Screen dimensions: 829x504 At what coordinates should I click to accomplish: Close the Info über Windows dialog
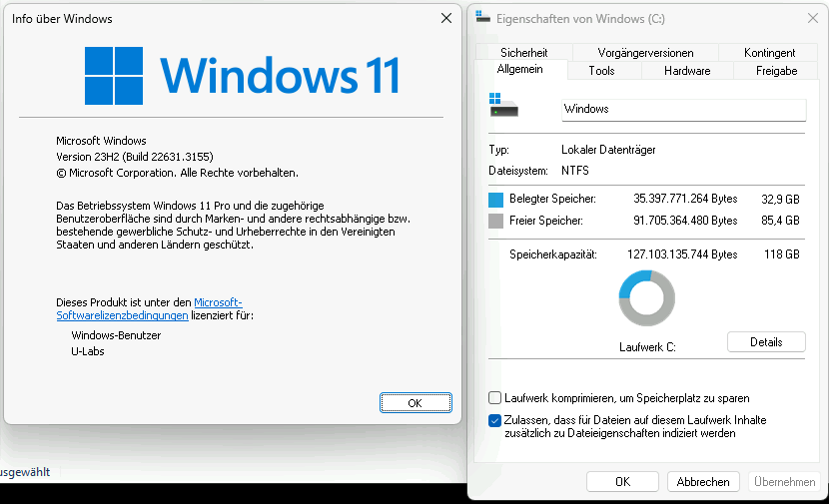445,18
